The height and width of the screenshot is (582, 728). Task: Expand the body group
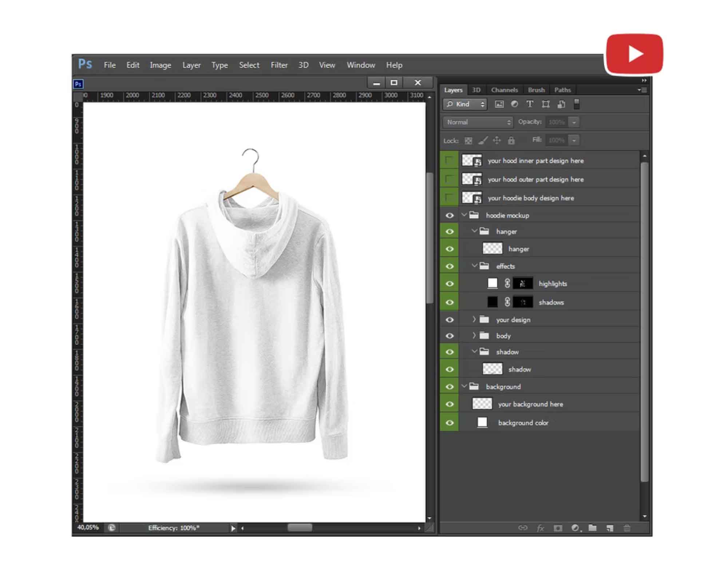click(x=474, y=335)
